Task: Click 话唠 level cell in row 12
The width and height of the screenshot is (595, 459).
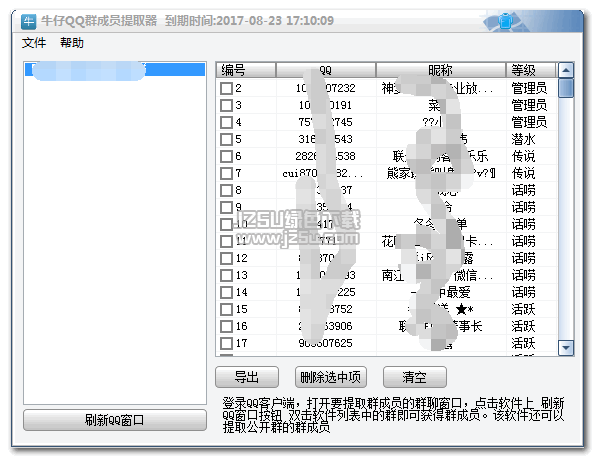Action: (523, 258)
